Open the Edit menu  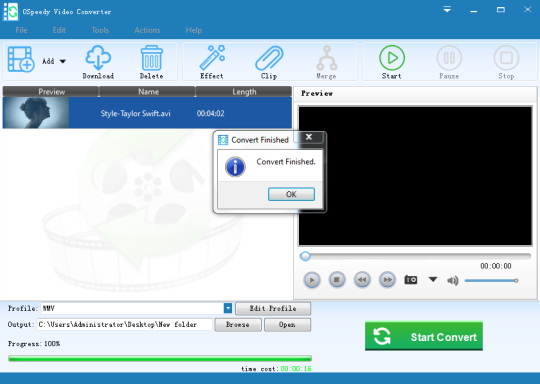pyautogui.click(x=59, y=30)
